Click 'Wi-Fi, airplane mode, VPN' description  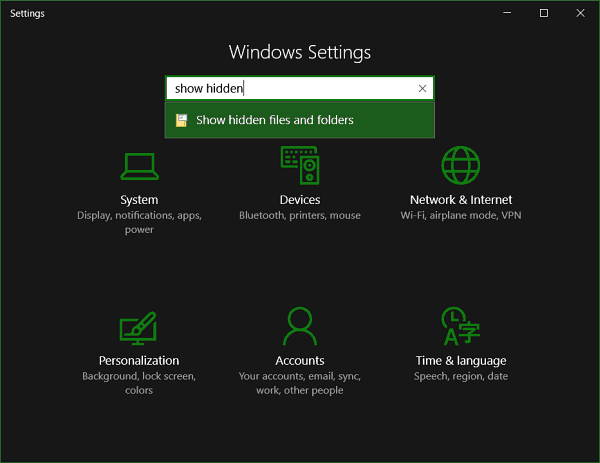pyautogui.click(x=461, y=215)
